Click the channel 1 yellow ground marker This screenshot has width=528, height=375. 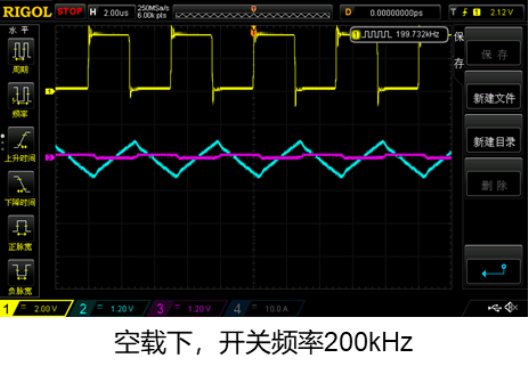click(x=50, y=91)
